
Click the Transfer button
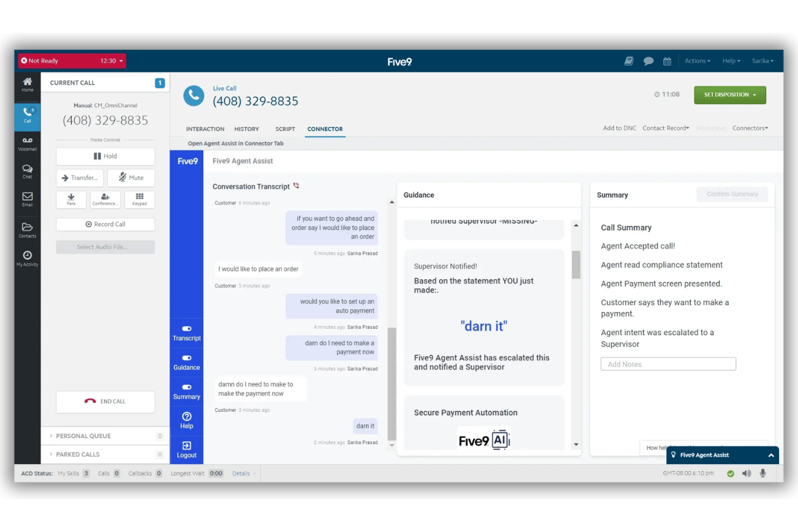[80, 177]
